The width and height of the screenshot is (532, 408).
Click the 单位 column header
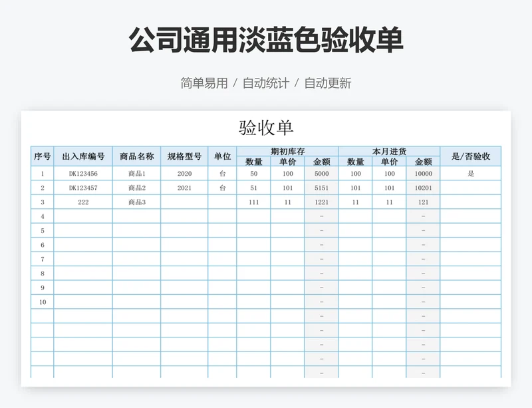point(222,156)
